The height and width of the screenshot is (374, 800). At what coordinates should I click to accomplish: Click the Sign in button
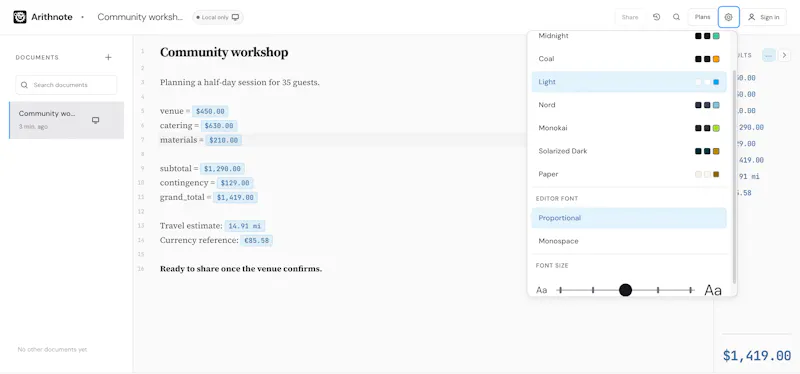tap(764, 17)
